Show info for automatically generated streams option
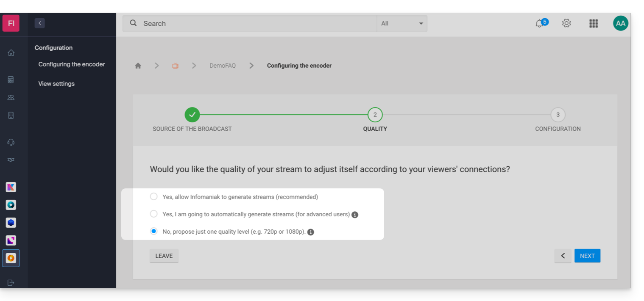The width and height of the screenshot is (644, 301). click(355, 215)
